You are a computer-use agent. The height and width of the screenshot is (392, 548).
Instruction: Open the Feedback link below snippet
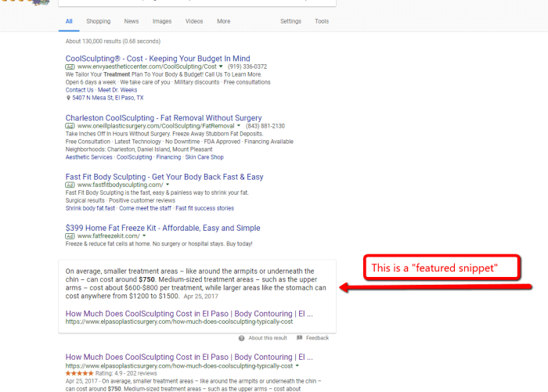click(x=317, y=338)
